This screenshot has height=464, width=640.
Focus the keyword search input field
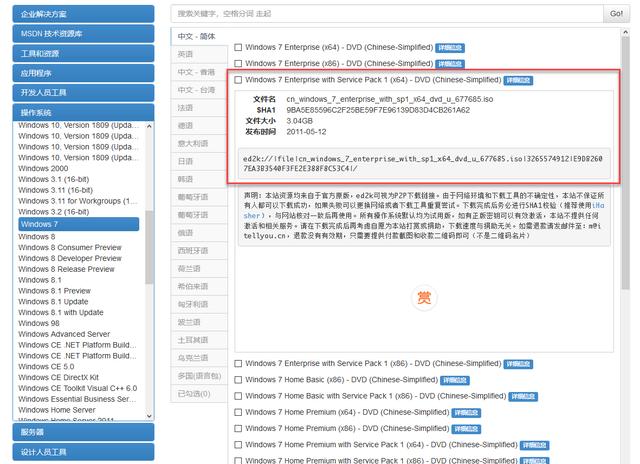(387, 13)
